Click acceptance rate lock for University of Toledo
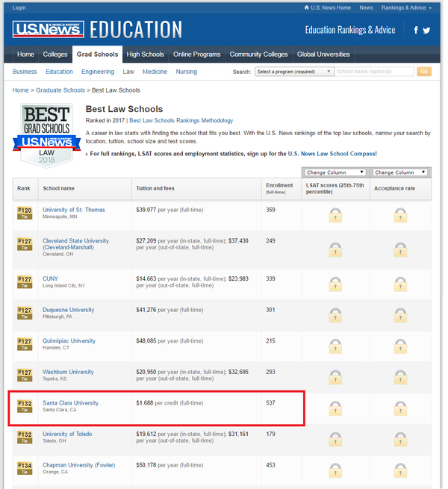The width and height of the screenshot is (448, 489). pyautogui.click(x=400, y=440)
